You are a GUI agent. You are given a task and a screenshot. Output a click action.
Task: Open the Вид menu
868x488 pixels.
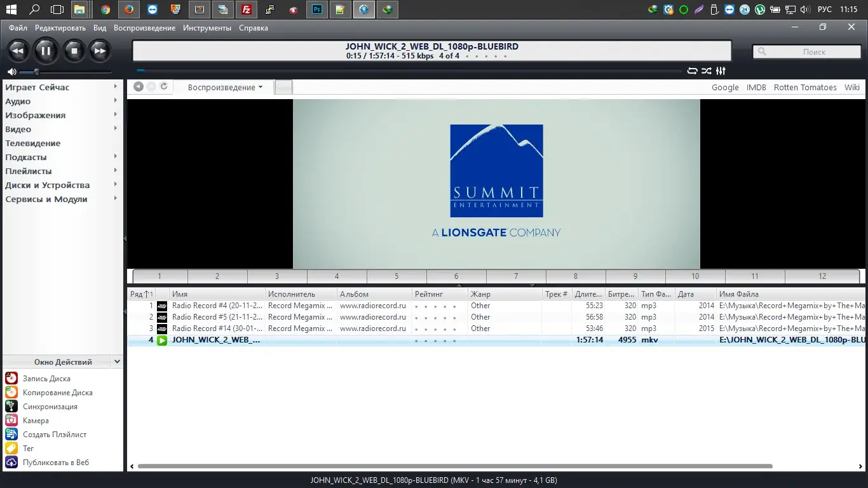[100, 28]
